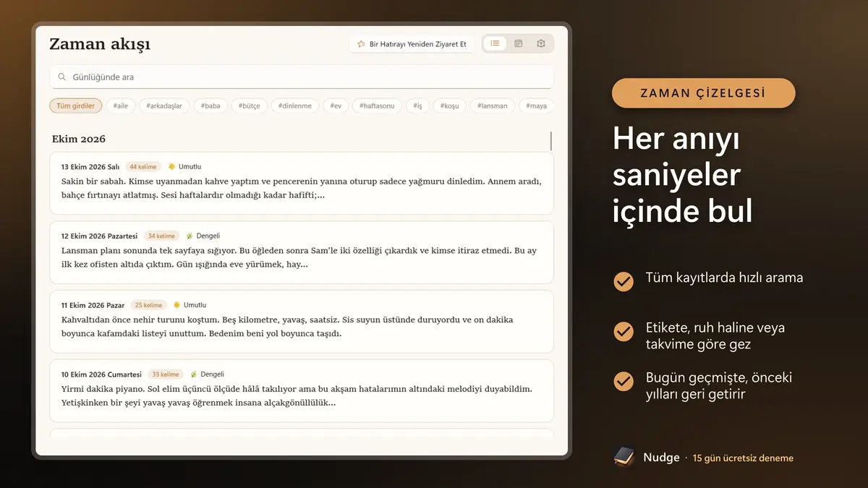This screenshot has width=868, height=488.
Task: Filter entries by the #bütçe tag
Action: point(250,106)
